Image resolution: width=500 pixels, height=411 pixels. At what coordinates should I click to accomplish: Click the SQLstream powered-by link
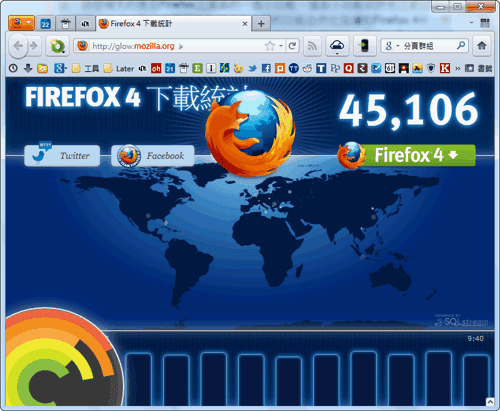coord(462,320)
